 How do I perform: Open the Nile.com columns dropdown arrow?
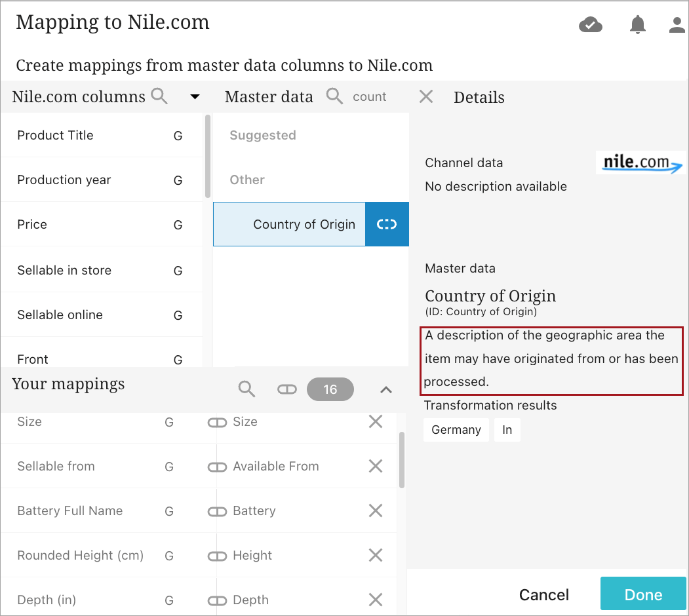[195, 97]
